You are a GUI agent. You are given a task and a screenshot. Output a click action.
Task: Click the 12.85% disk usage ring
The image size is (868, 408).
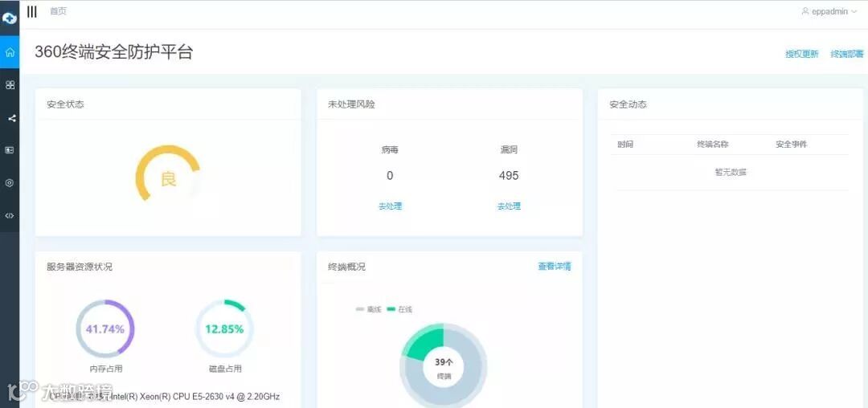224,329
